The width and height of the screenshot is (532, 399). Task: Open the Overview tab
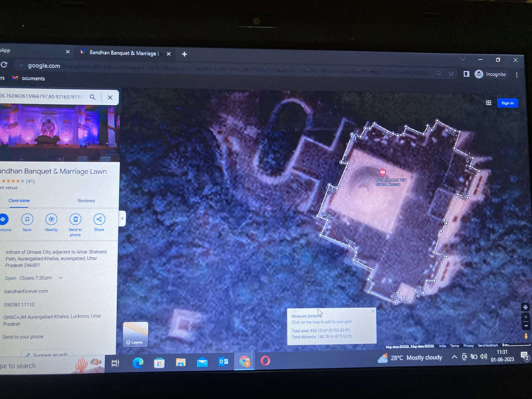19,200
